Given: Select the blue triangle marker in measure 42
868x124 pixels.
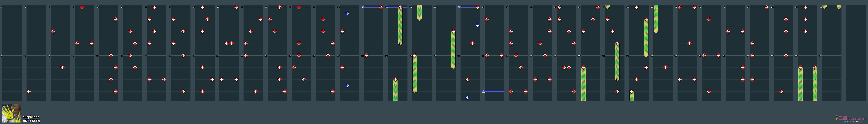Looking at the screenshot, I should point(484,91).
